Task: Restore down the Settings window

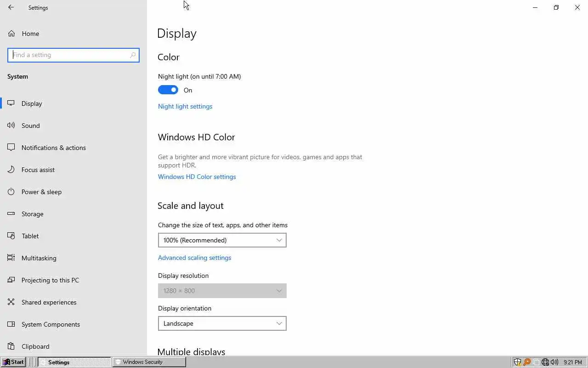Action: coord(556,7)
